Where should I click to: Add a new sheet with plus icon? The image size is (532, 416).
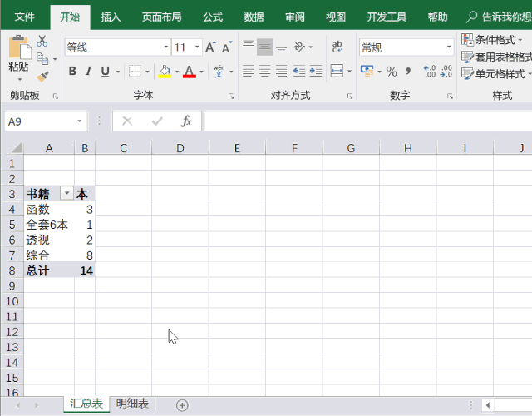coord(182,405)
